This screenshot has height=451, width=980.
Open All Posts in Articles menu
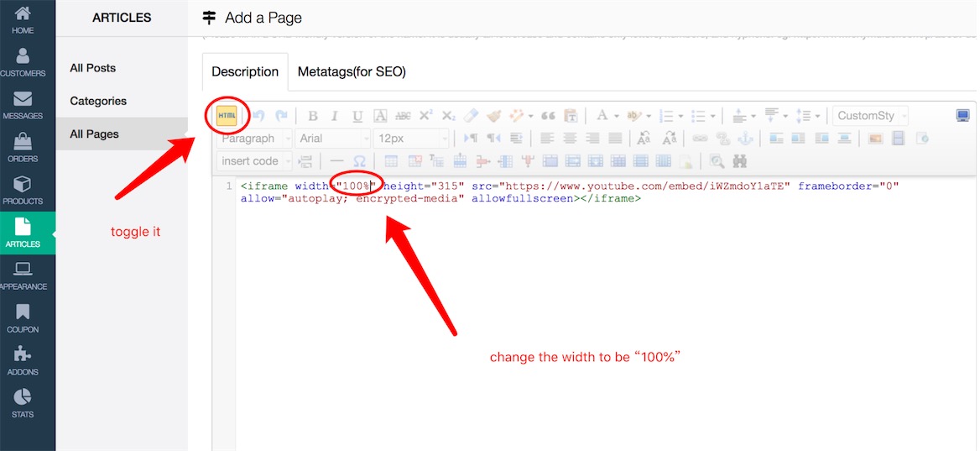tap(93, 68)
